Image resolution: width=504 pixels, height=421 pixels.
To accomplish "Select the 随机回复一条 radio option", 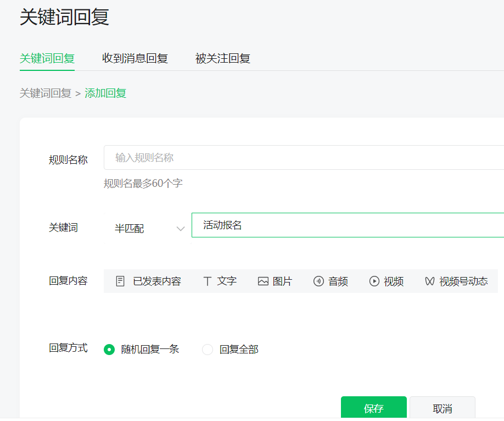I will click(x=109, y=350).
